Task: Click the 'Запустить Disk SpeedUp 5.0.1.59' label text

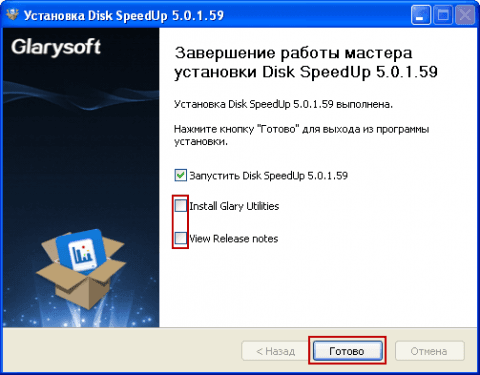Action: click(269, 176)
